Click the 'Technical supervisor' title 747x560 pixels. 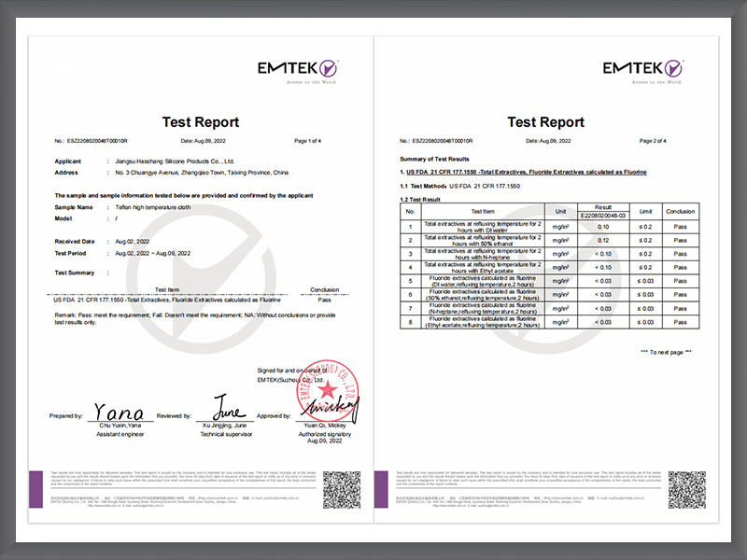tap(226, 434)
